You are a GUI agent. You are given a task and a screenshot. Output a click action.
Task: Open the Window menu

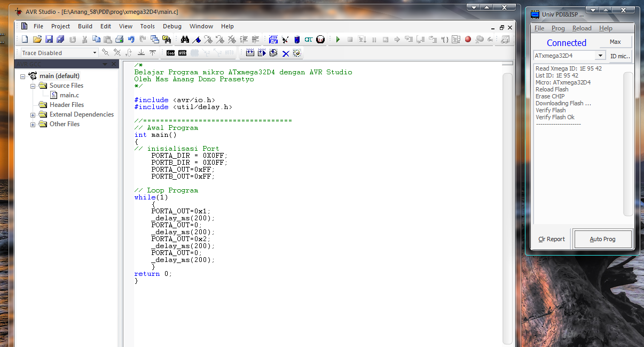pos(201,26)
